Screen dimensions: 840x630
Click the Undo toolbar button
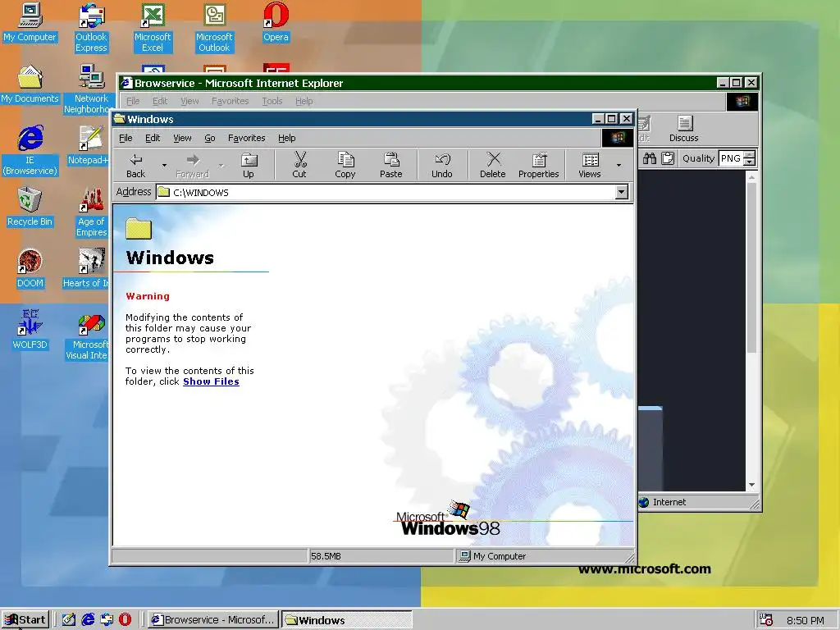click(x=442, y=165)
